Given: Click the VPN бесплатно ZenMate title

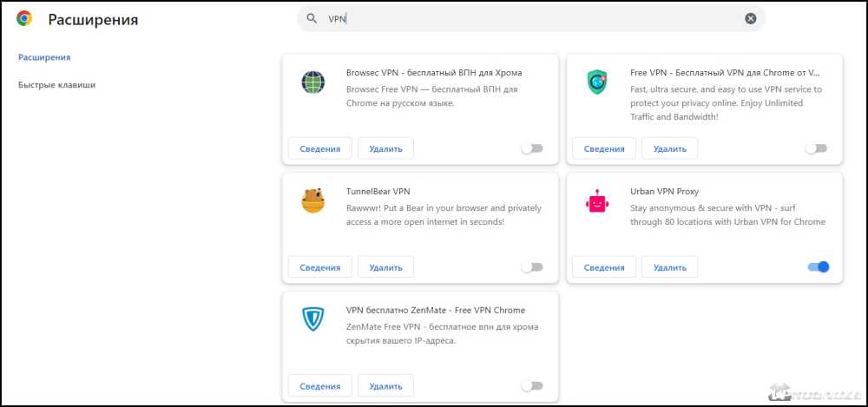Looking at the screenshot, I should (435, 310).
